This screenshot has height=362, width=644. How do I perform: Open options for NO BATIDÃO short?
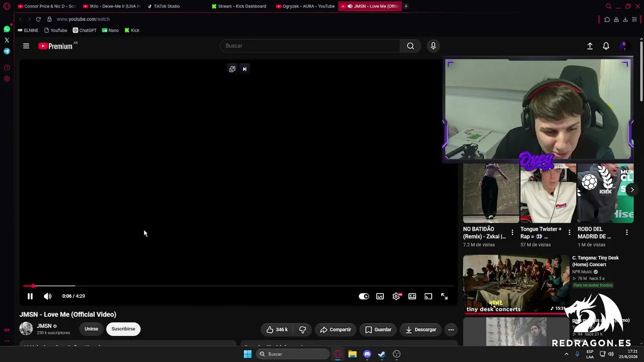[512, 232]
